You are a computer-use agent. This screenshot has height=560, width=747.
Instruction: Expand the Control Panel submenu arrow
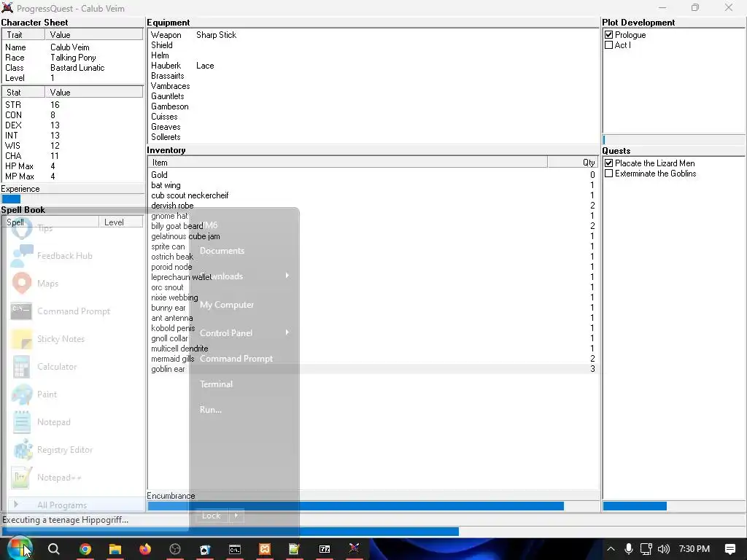pyautogui.click(x=287, y=332)
